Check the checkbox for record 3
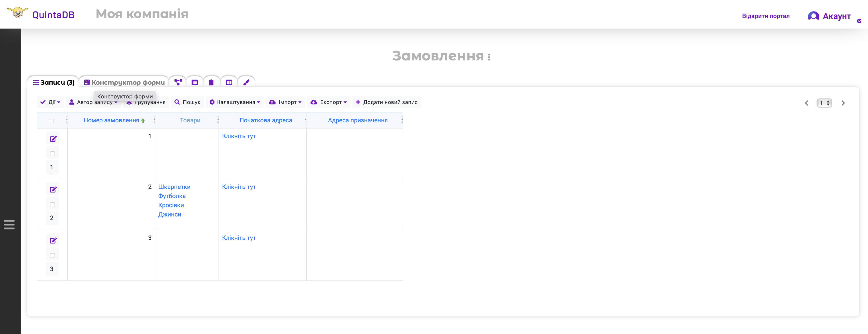Image resolution: width=868 pixels, height=334 pixels. coord(52,255)
